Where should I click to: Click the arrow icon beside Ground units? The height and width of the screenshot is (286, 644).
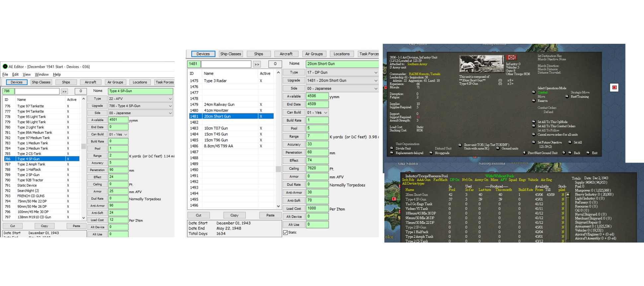coord(498,148)
